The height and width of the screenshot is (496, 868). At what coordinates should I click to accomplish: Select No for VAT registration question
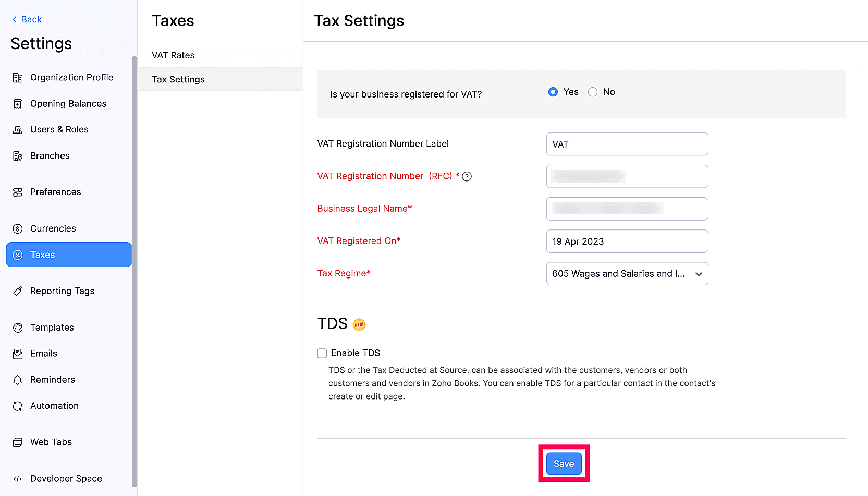[x=592, y=92]
